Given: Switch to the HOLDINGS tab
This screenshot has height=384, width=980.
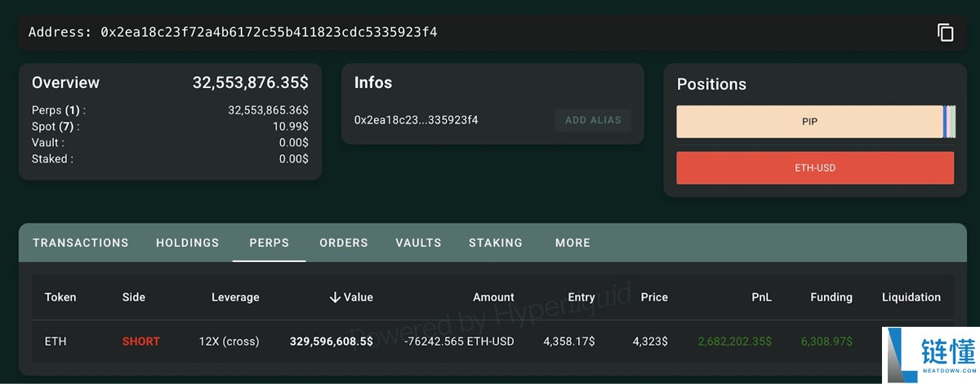Looking at the screenshot, I should (188, 243).
